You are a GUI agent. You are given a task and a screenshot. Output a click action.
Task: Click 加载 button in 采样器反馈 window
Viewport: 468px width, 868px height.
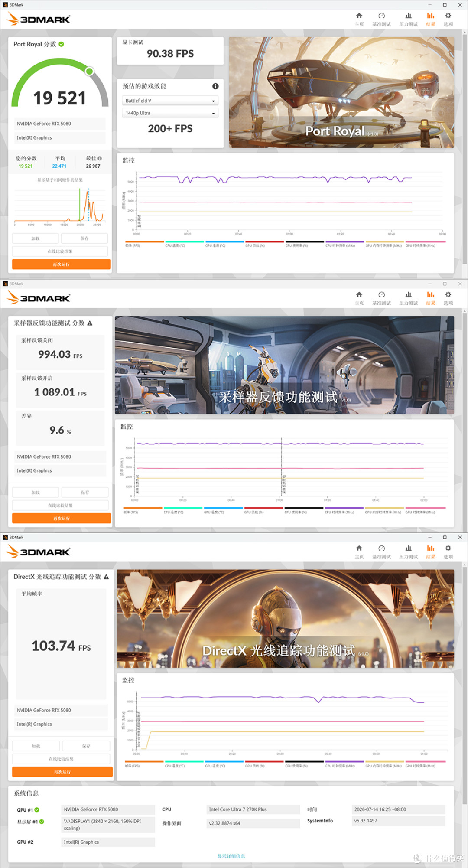[x=36, y=493]
